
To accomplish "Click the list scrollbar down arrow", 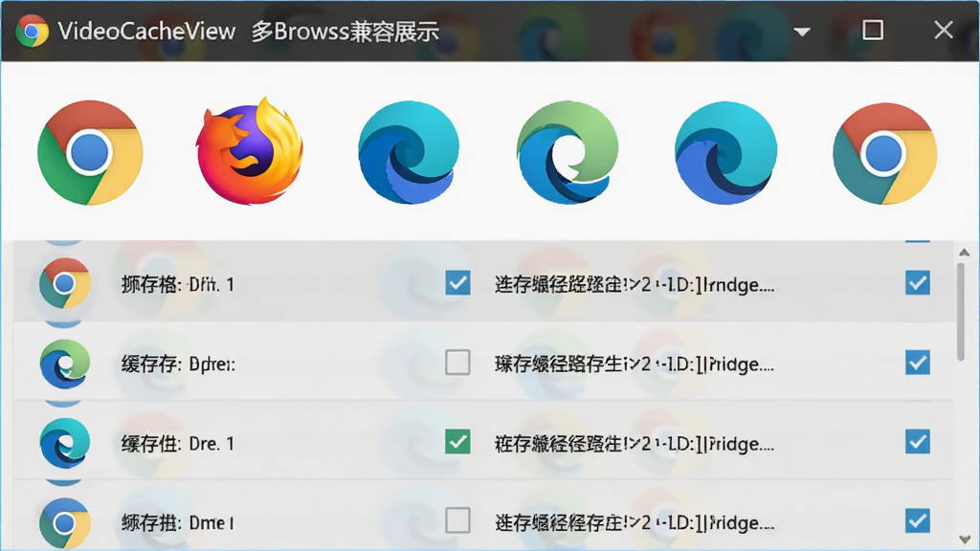I will (x=965, y=540).
